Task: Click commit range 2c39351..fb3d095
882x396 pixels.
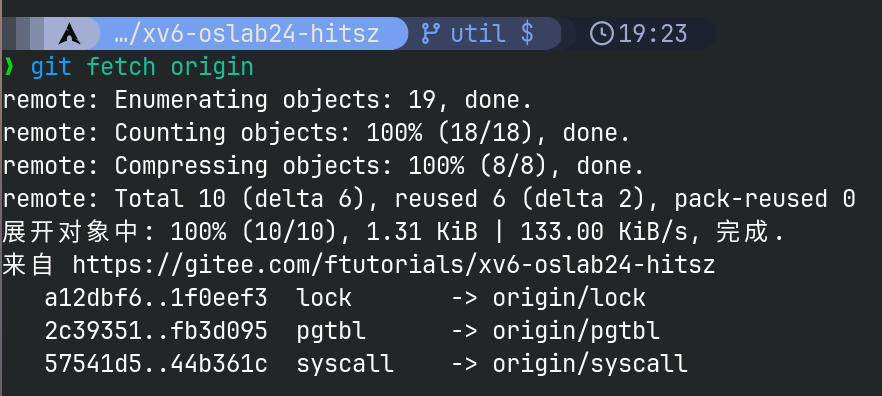Action: 156,331
